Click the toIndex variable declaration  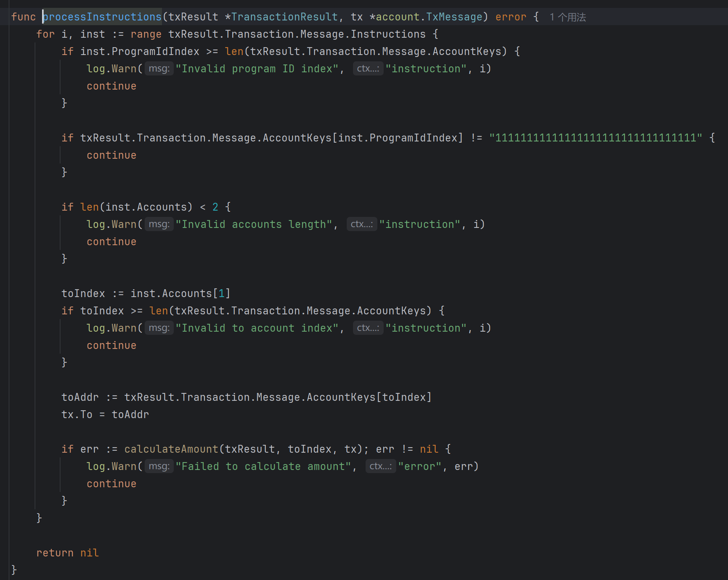tap(83, 294)
